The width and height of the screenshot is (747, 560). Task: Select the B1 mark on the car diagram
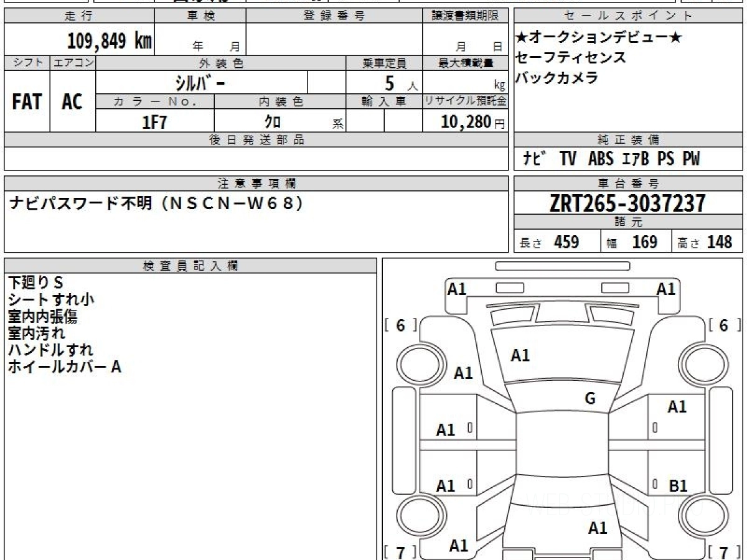[x=677, y=486]
